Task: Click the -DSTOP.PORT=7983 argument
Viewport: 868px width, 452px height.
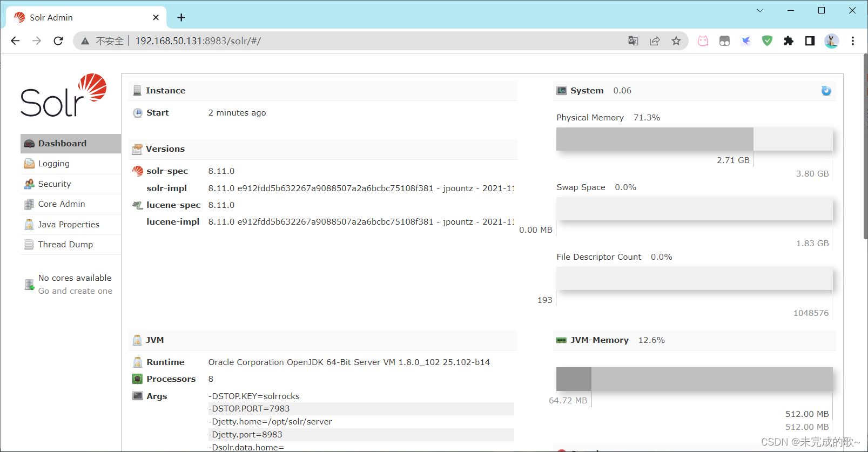Action: point(361,409)
